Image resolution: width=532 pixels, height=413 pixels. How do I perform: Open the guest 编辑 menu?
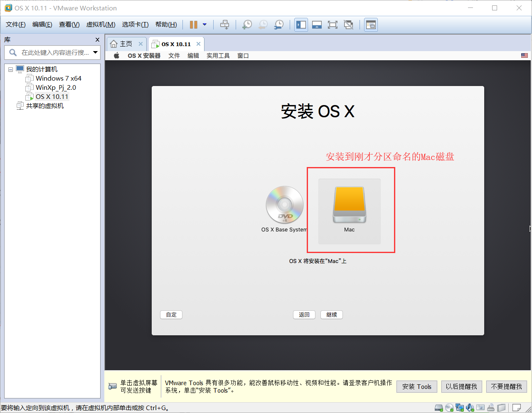tap(193, 56)
